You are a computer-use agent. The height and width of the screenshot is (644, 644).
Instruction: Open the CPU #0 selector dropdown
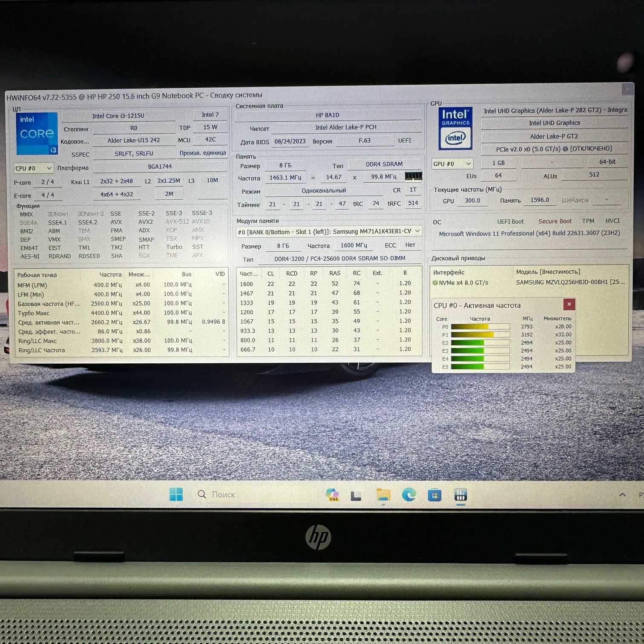pyautogui.click(x=34, y=168)
